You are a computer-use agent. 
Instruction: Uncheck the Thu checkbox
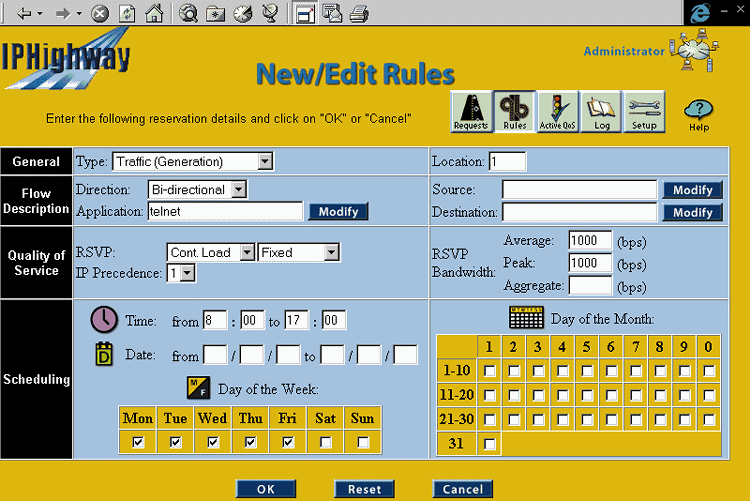click(x=250, y=442)
